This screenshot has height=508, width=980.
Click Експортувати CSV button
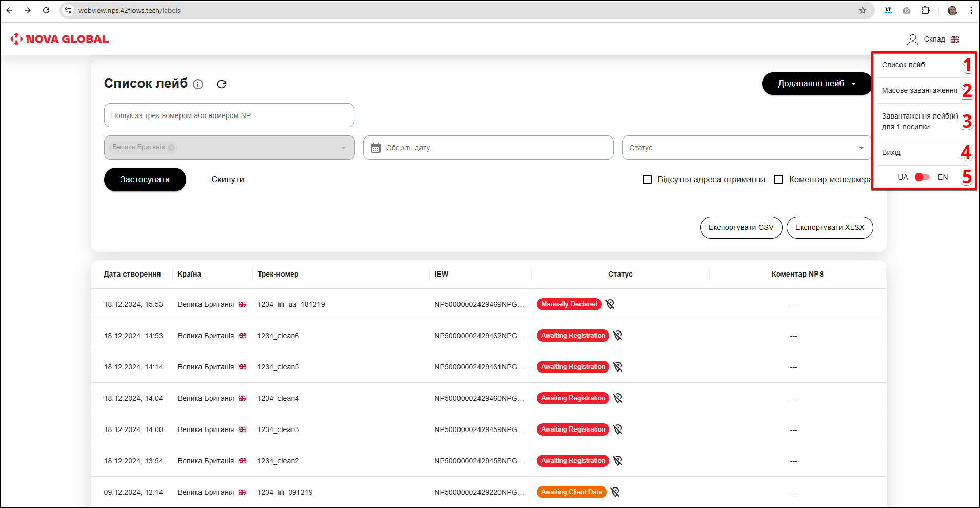click(x=741, y=227)
